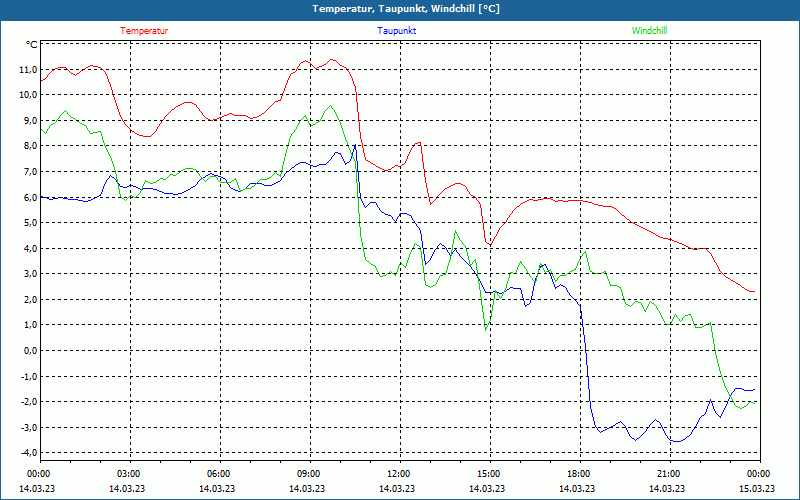This screenshot has height=500, width=800.
Task: Click the 7,0 y-axis value
Action: pyautogui.click(x=30, y=171)
